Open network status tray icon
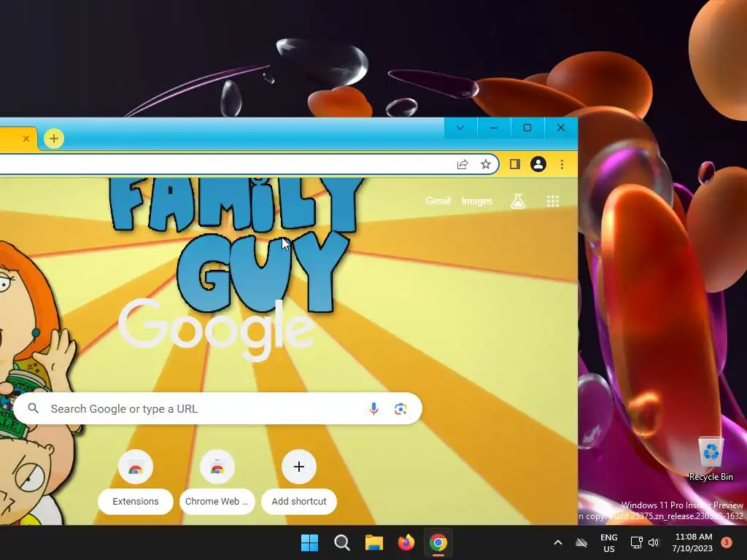 pos(636,542)
